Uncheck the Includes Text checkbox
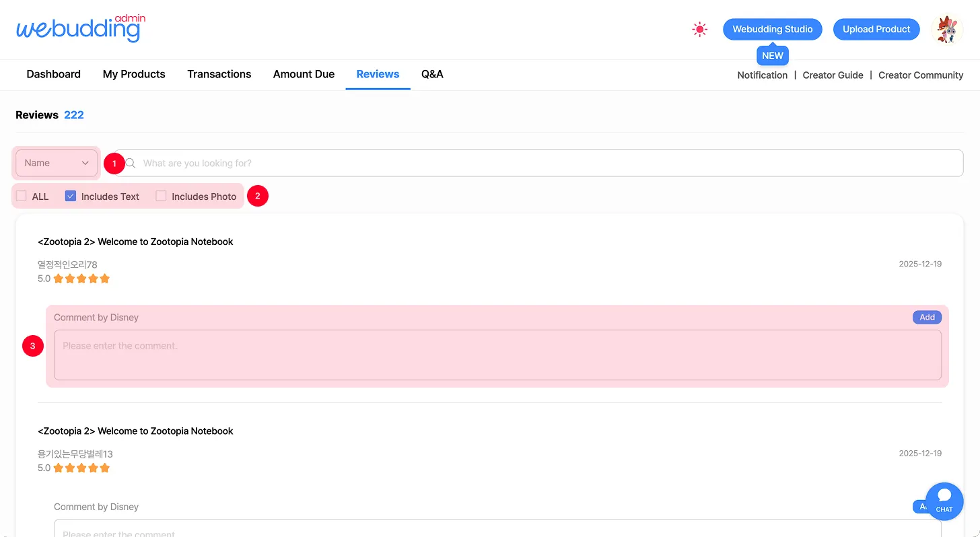This screenshot has width=980, height=537. click(71, 196)
